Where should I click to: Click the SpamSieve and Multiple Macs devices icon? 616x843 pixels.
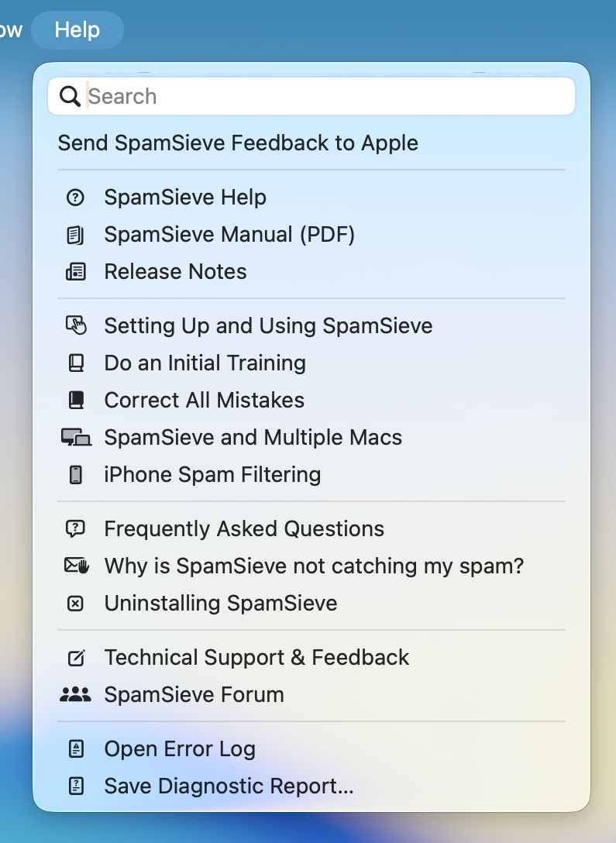(74, 437)
